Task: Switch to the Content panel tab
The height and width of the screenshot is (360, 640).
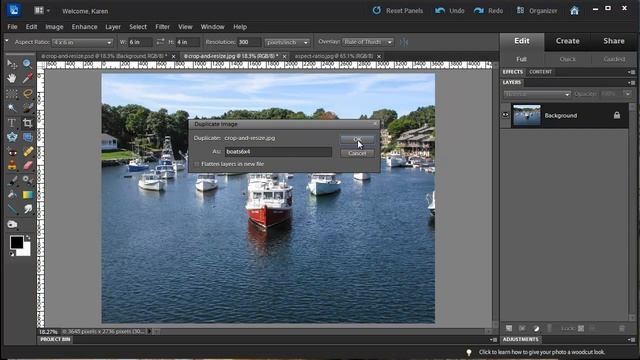Action: [540, 72]
